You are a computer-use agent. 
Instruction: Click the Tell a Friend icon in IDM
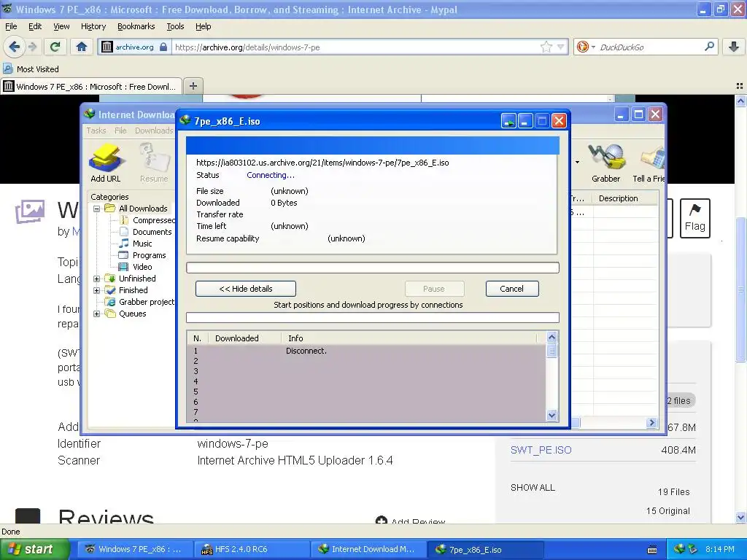[x=649, y=163]
